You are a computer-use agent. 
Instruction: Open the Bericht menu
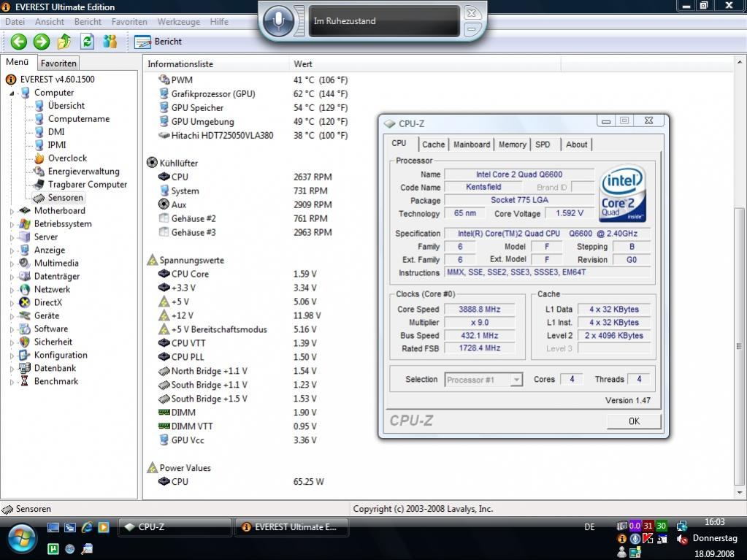click(x=88, y=21)
